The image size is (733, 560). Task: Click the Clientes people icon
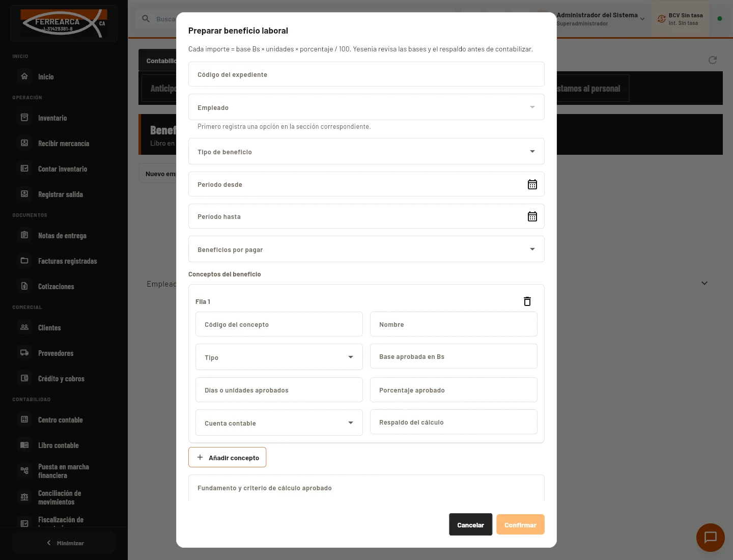24,327
